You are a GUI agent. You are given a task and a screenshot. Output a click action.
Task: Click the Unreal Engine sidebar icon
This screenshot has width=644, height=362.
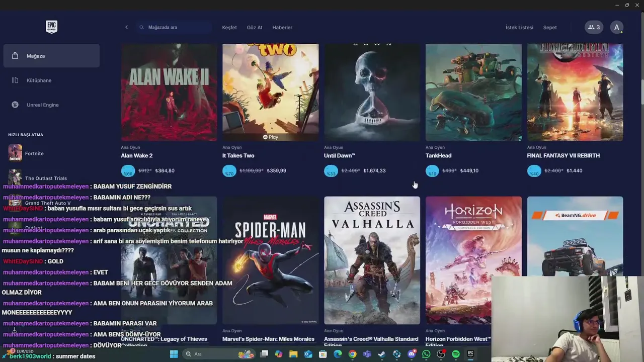pyautogui.click(x=15, y=105)
